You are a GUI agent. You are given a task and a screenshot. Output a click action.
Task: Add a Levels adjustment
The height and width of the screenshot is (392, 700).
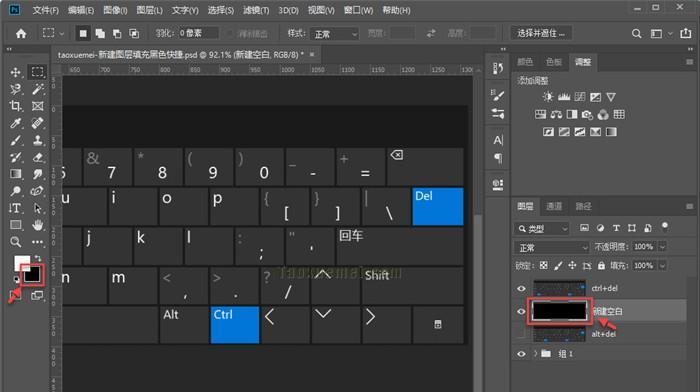[x=564, y=97]
